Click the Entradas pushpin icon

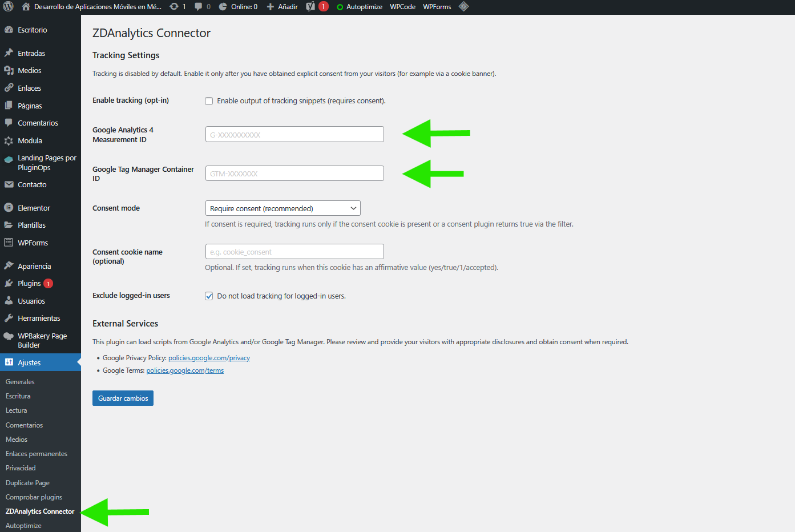[x=9, y=53]
